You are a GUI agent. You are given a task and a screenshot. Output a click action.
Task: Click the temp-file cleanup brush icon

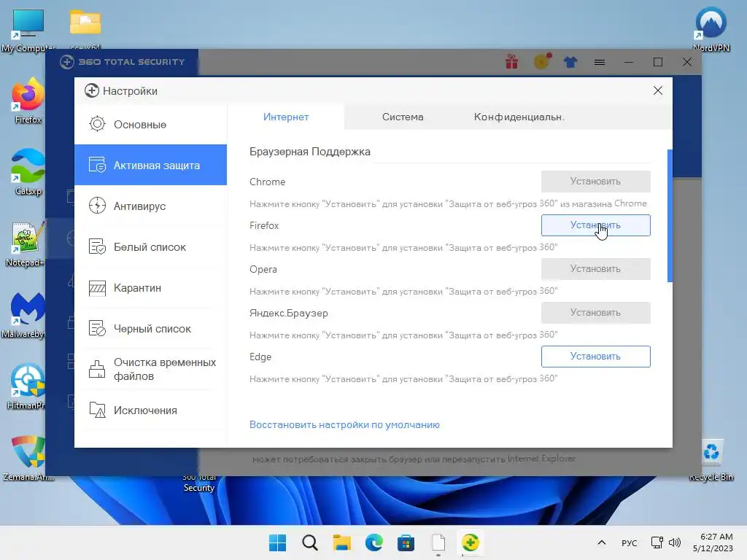(97, 369)
